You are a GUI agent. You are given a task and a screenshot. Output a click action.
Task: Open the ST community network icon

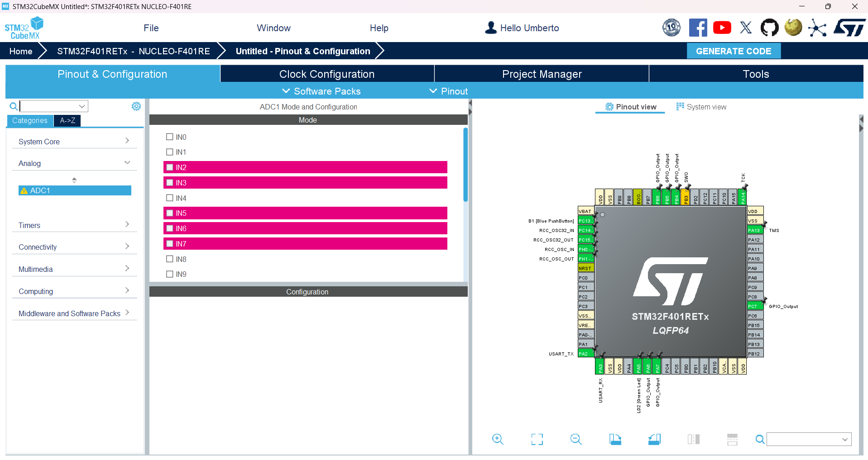coord(817,28)
